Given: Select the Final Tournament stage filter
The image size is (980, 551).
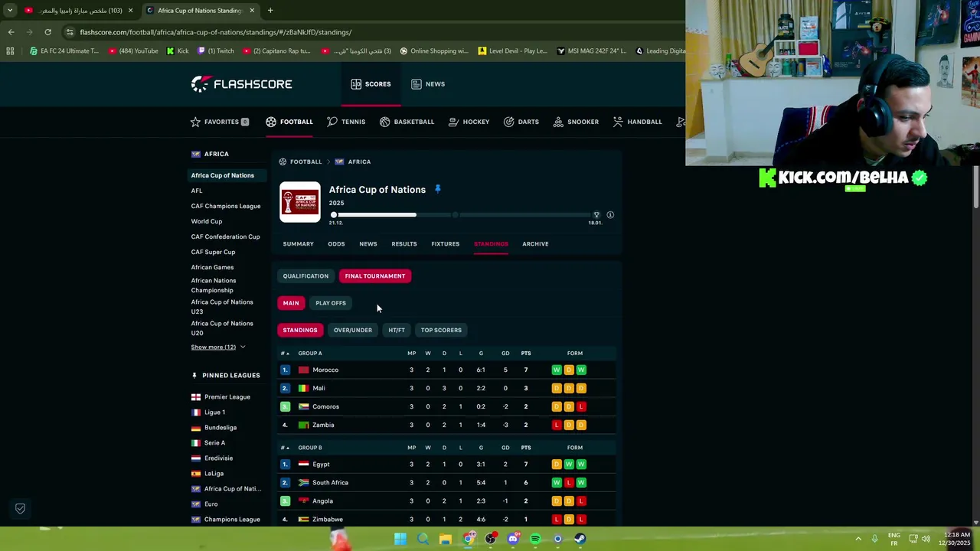Looking at the screenshot, I should (x=375, y=276).
